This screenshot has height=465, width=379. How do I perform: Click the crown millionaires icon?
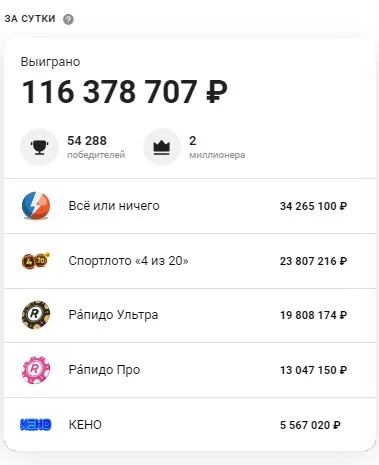pos(162,147)
